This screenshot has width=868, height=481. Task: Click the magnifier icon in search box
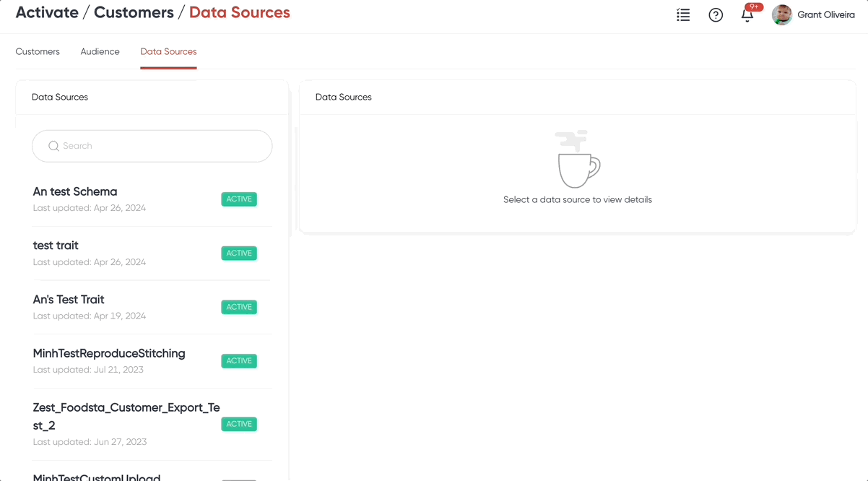[x=53, y=146]
